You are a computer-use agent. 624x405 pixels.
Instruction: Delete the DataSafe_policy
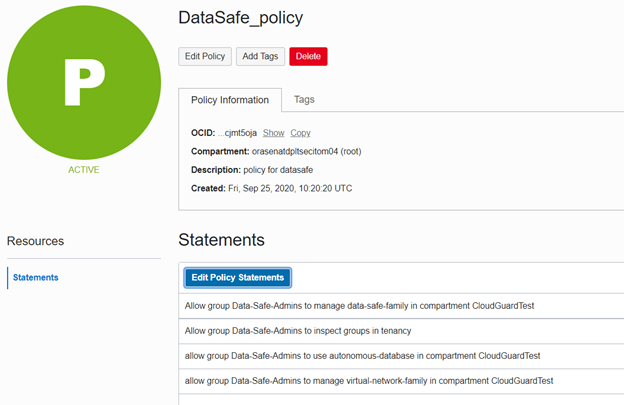308,56
